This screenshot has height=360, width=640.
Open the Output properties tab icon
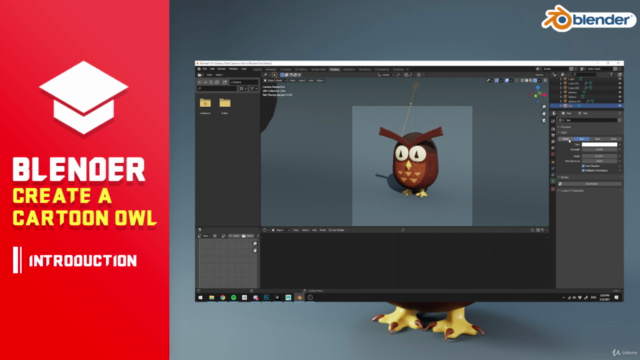[553, 136]
